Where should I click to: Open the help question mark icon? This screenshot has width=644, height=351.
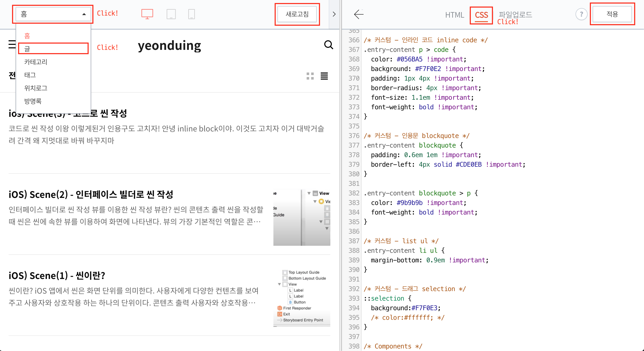(x=581, y=14)
